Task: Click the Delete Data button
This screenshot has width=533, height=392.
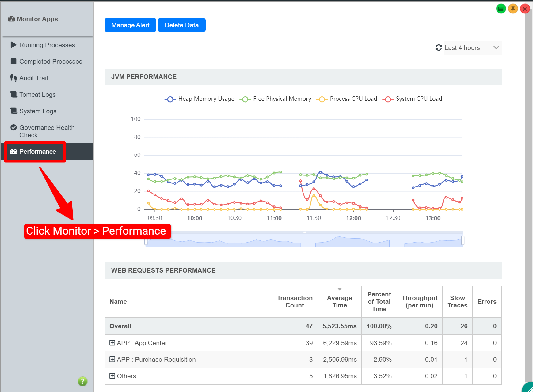Action: tap(181, 25)
